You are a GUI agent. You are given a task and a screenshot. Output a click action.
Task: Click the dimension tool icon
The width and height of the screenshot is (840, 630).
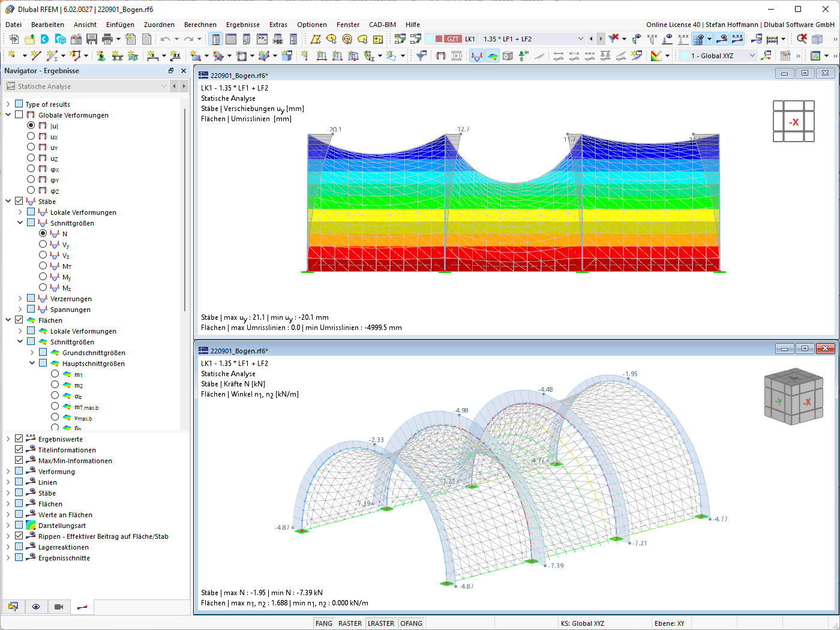(x=152, y=56)
